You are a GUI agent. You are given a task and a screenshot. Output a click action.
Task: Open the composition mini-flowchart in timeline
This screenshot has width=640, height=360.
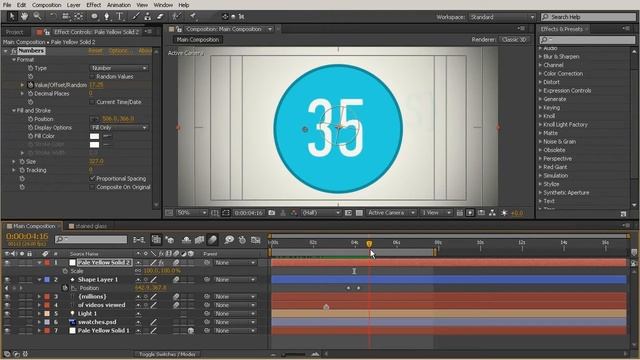[139, 240]
